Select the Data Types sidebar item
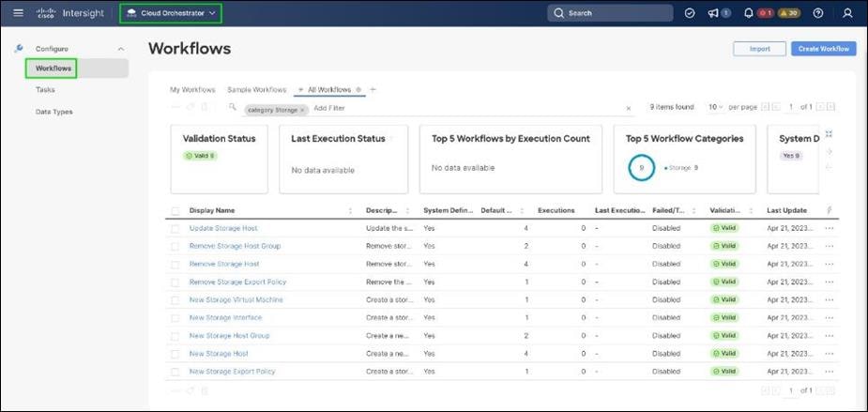868x412 pixels. pyautogui.click(x=53, y=112)
